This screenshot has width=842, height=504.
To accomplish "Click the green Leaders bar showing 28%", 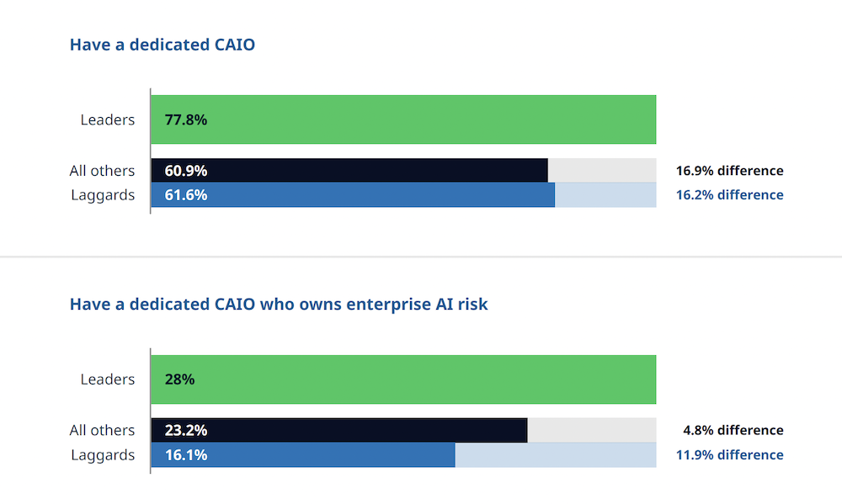I will (403, 379).
